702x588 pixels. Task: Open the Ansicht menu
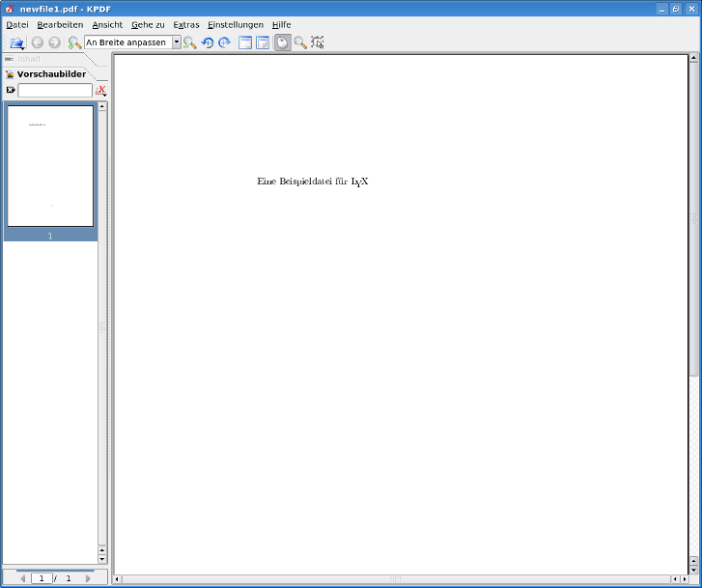pyautogui.click(x=107, y=25)
